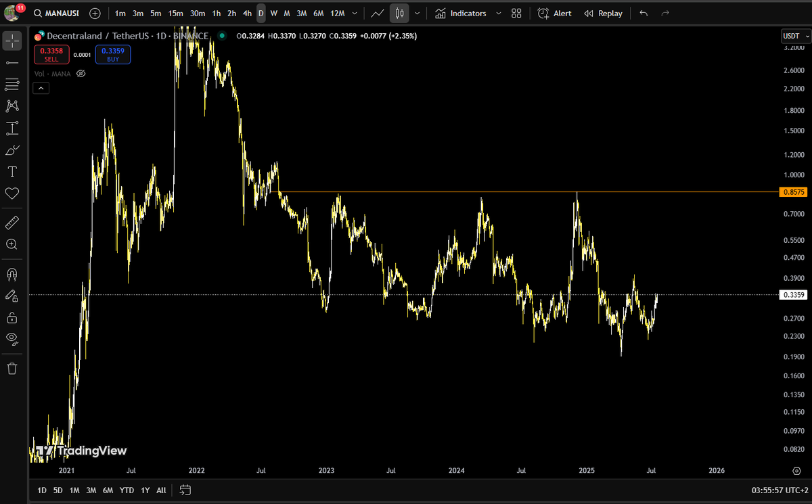Choose the bottom 3M date range
812x504 pixels.
[91, 490]
